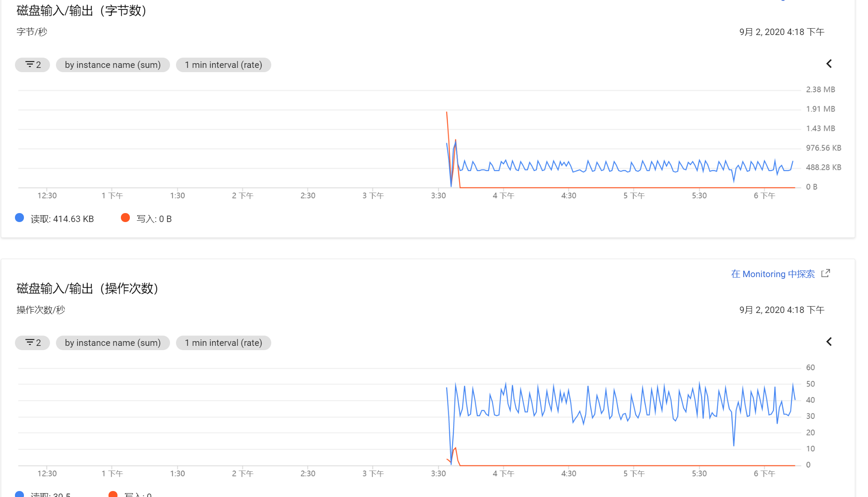Open 'by instance name (sum)' chip in 操作次数 chart
Image resolution: width=868 pixels, height=497 pixels.
[113, 343]
